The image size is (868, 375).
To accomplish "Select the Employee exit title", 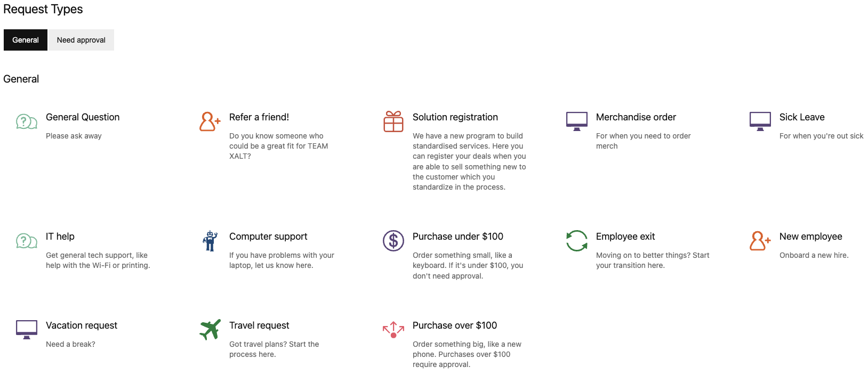I will coord(625,237).
